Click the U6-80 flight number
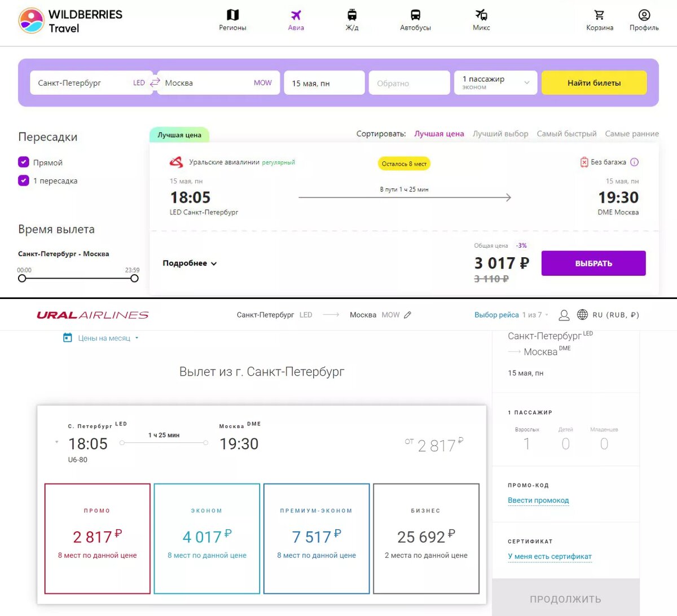Image resolution: width=677 pixels, height=616 pixels. (78, 460)
